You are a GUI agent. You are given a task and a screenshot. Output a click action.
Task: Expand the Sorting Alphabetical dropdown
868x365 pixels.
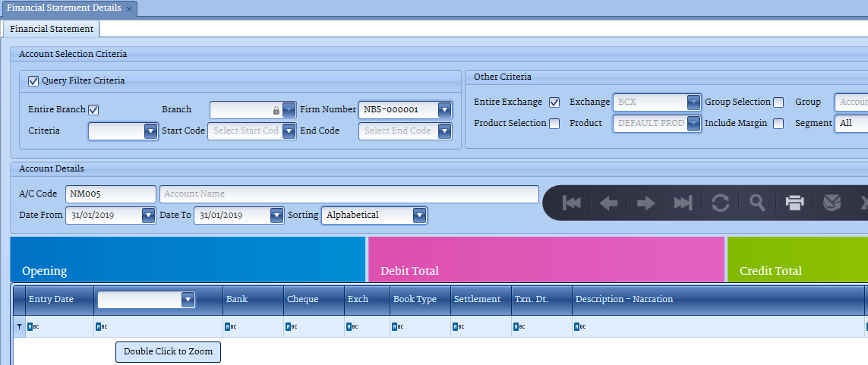[419, 216]
